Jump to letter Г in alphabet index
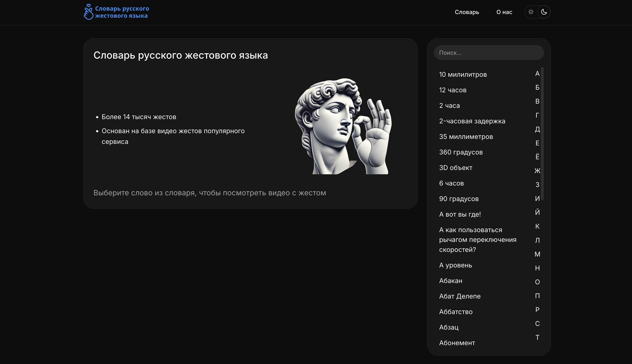 pyautogui.click(x=537, y=115)
